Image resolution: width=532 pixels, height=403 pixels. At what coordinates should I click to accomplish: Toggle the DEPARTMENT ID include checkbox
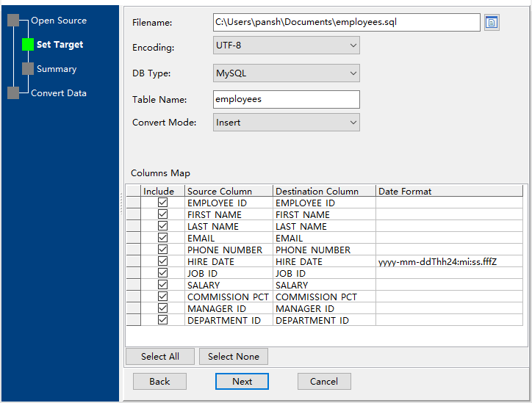click(x=162, y=320)
